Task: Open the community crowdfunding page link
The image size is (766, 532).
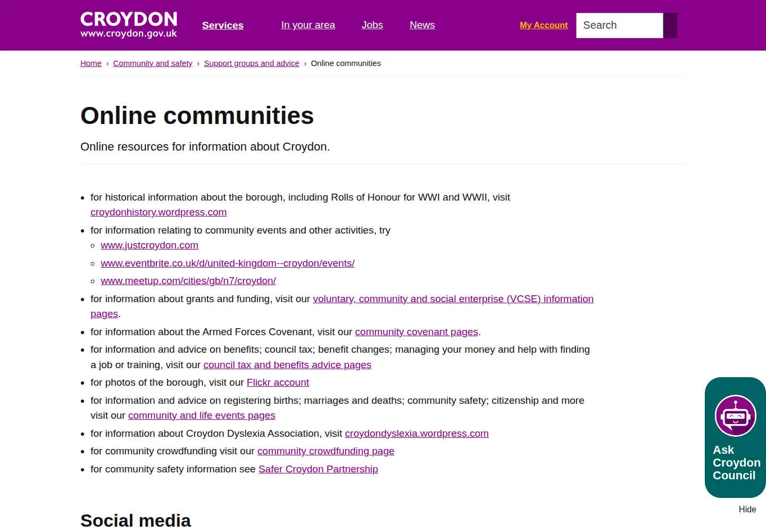Action: [326, 451]
